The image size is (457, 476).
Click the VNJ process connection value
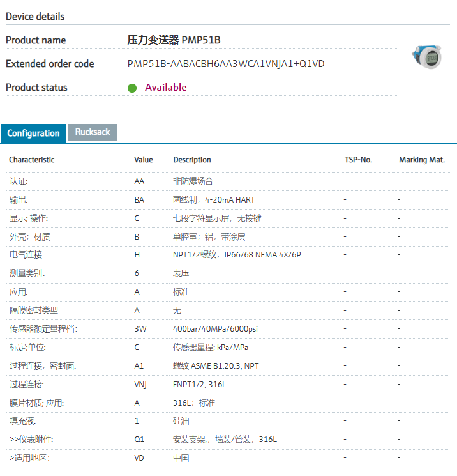point(142,385)
